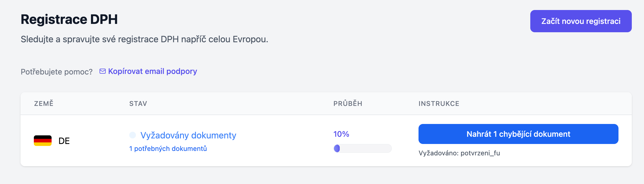Click the 1 potřebných dokumentů link
The width and height of the screenshot is (644, 184).
(x=168, y=149)
